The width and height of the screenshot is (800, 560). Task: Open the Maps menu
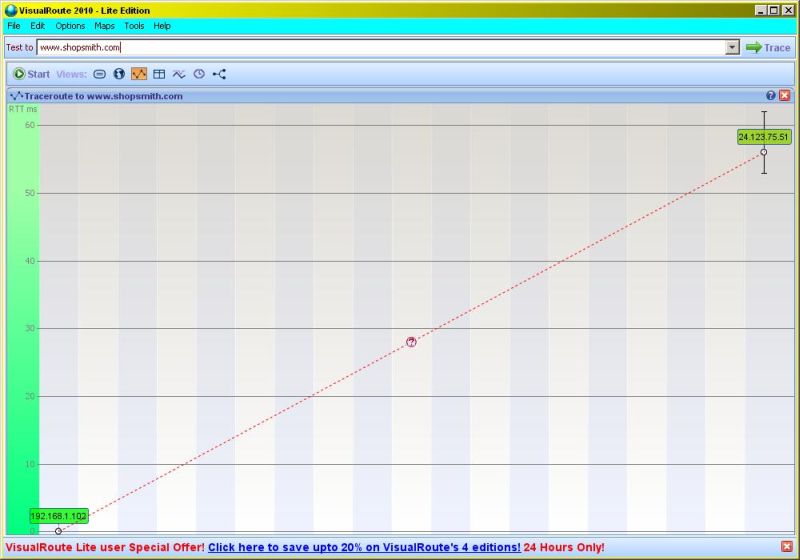click(104, 26)
